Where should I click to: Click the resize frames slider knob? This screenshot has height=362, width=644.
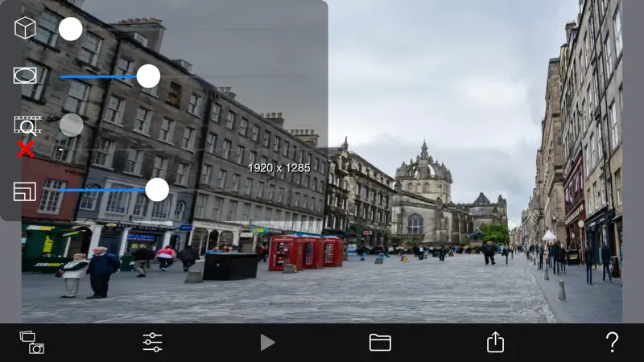click(157, 190)
